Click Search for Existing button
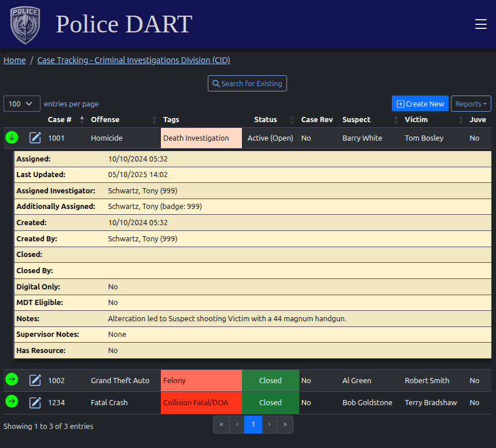 coord(247,83)
